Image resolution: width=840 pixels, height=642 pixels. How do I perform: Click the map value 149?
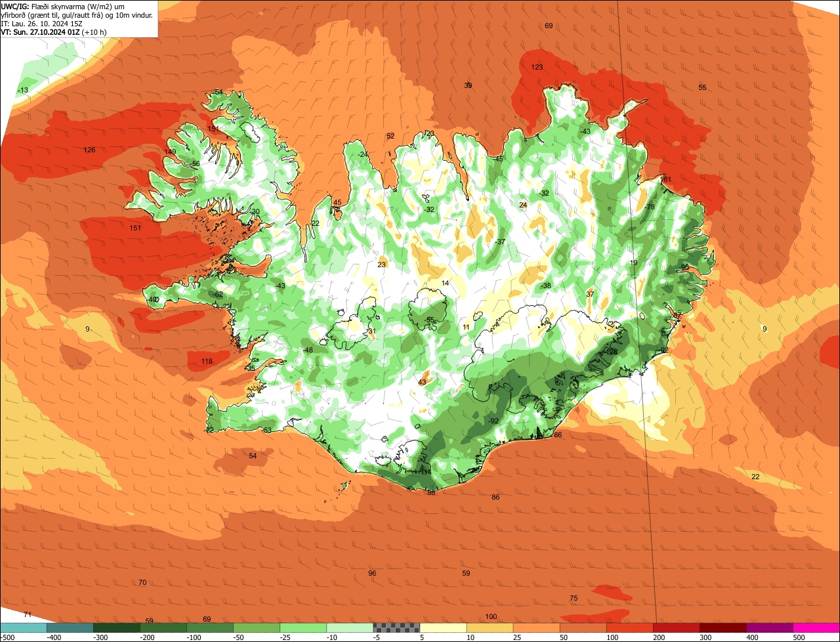170,152
